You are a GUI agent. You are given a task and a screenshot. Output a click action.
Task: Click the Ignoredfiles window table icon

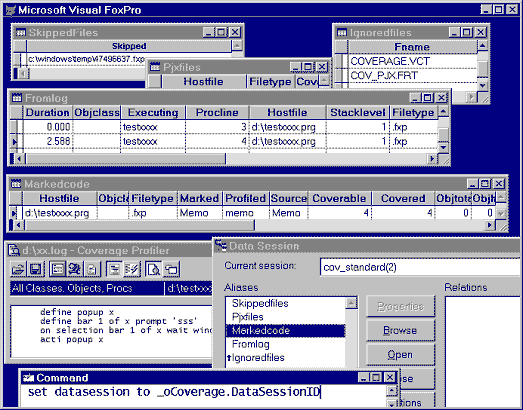point(342,33)
